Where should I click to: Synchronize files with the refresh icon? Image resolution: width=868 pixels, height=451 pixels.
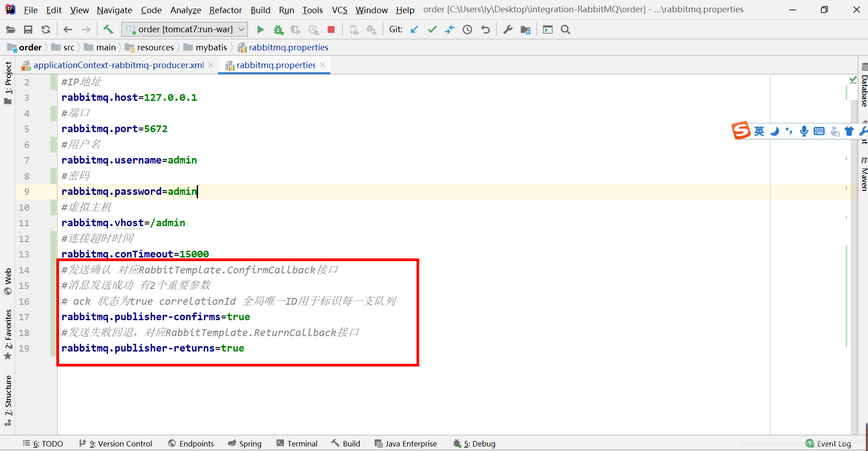(x=46, y=30)
